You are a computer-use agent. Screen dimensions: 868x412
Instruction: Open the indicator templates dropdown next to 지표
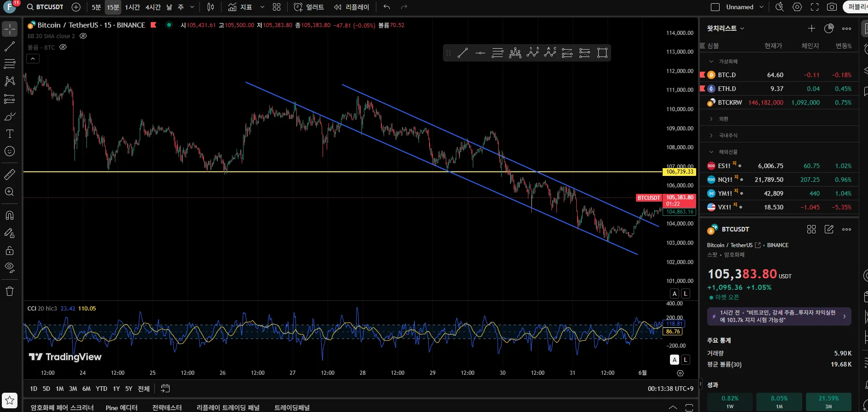pos(262,7)
